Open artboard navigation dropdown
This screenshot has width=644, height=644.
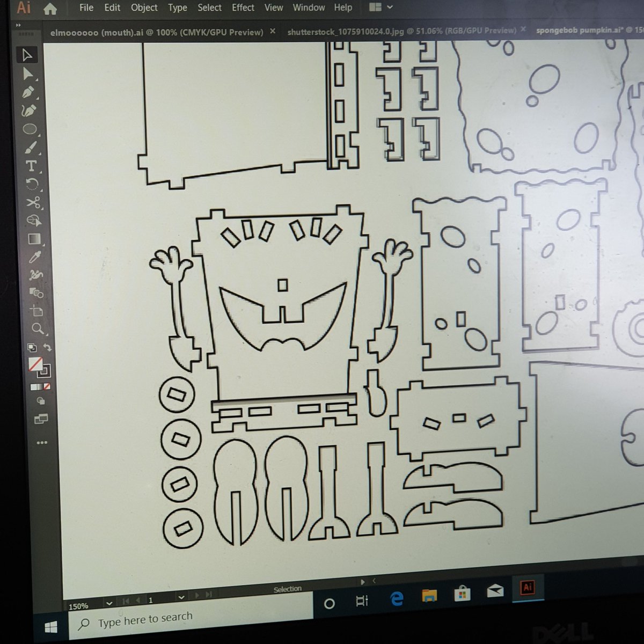coord(181,597)
